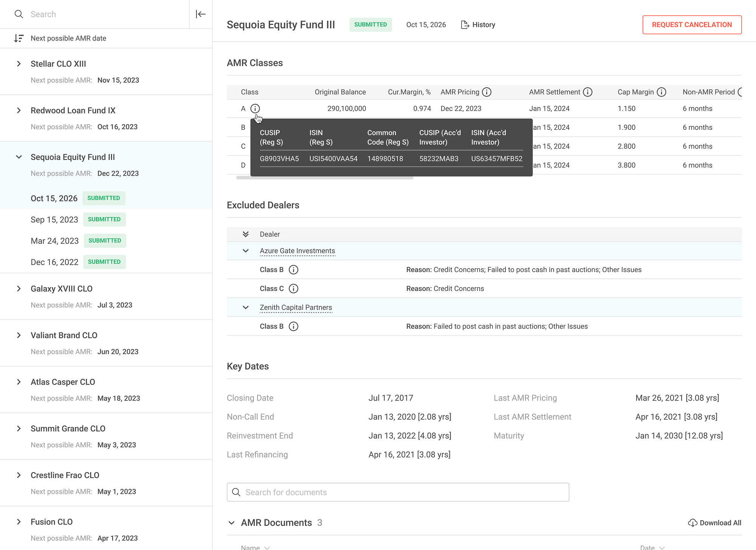The height and width of the screenshot is (550, 756).
Task: Show AMR Settlement column info icon
Action: (588, 92)
